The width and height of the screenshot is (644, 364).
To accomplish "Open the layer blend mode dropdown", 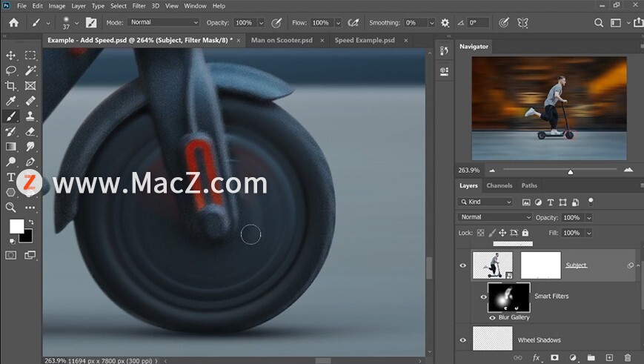I will coord(494,217).
